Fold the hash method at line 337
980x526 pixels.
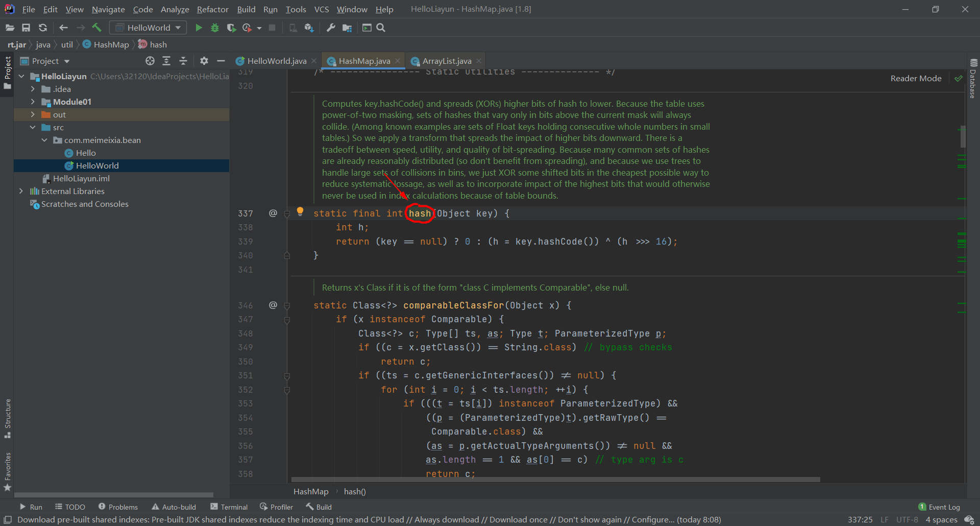(287, 214)
